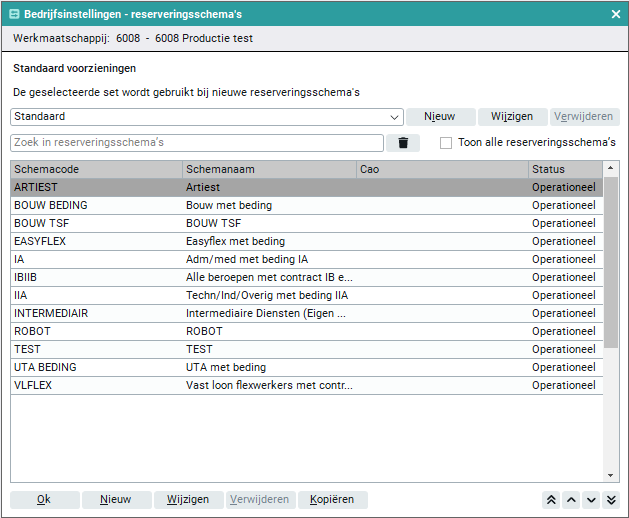The width and height of the screenshot is (629, 518).
Task: Jump to first row with double-up arrow
Action: point(551,500)
